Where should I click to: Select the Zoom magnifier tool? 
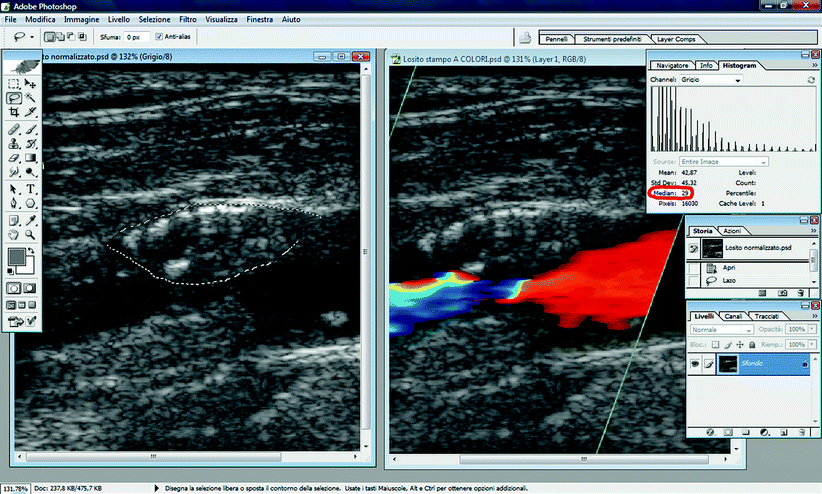32,235
